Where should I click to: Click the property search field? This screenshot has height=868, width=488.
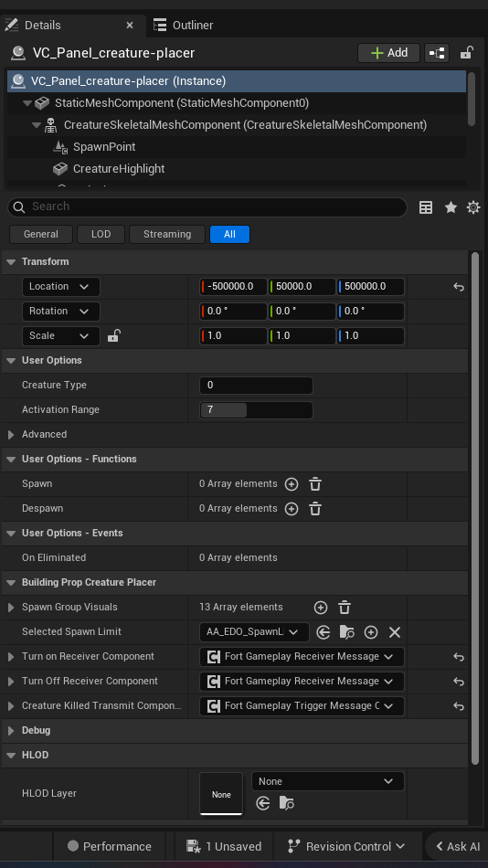click(x=207, y=206)
